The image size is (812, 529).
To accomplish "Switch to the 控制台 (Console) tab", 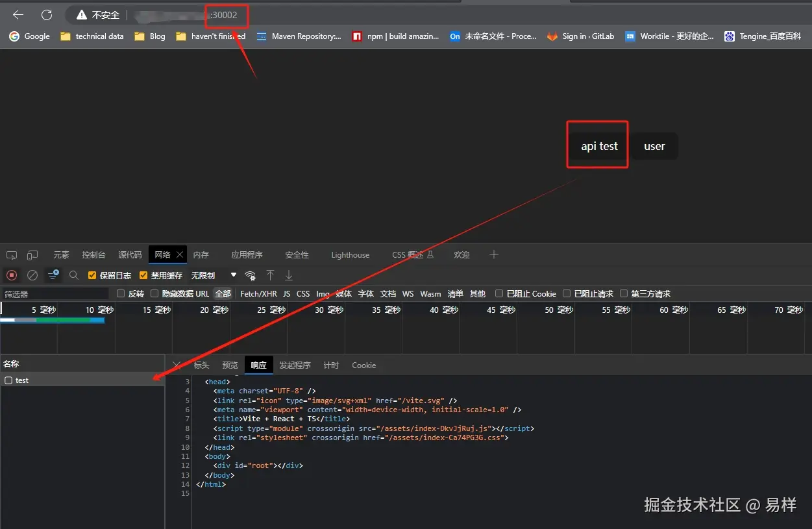I will (93, 255).
